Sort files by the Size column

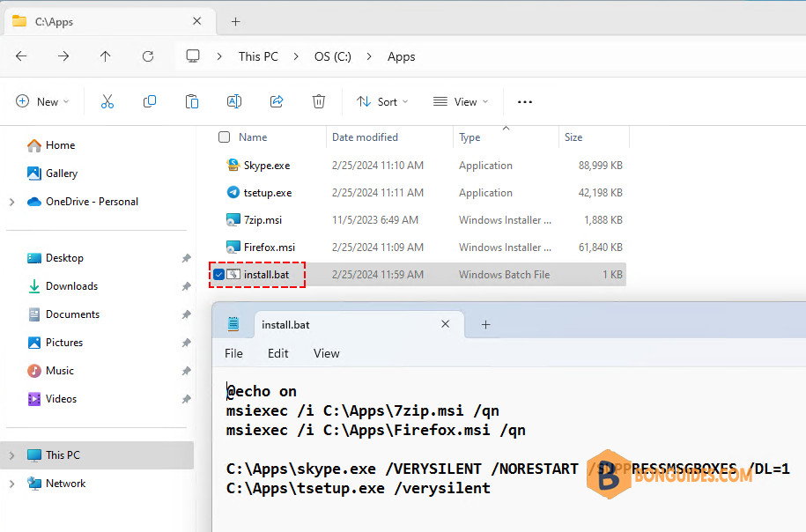pos(573,137)
